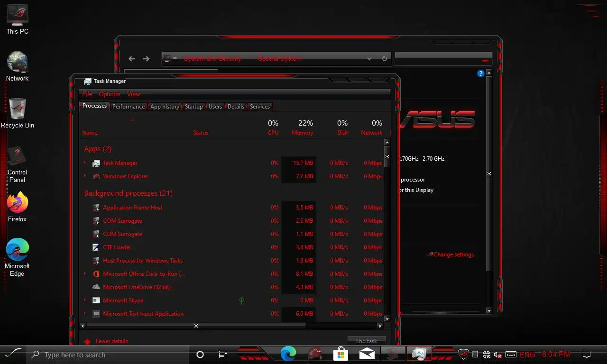Click Change settings link
Screen dimensions: 607x364
tap(453, 255)
